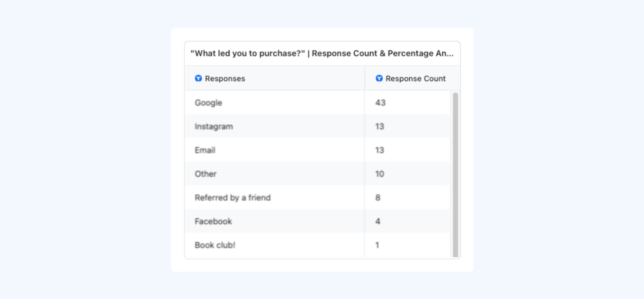The height and width of the screenshot is (299, 644).
Task: Click the table title 'What led you to purchase?'
Action: click(322, 53)
